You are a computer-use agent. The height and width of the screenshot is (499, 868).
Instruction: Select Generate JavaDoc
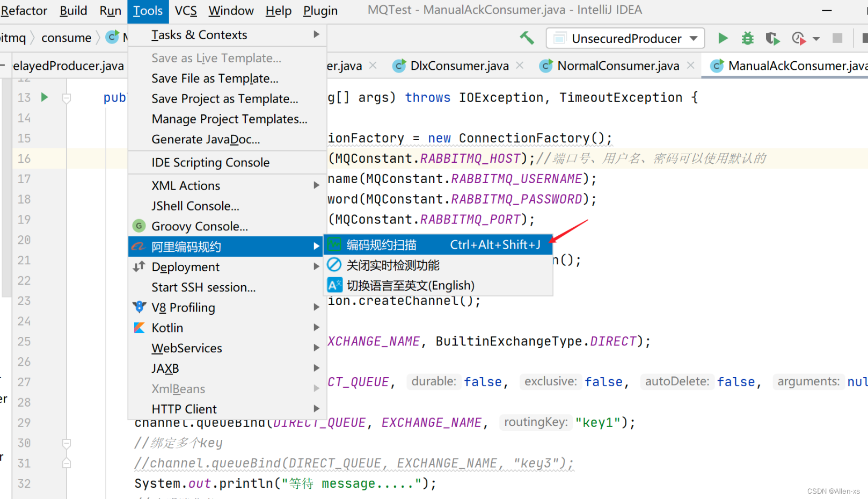pyautogui.click(x=227, y=140)
